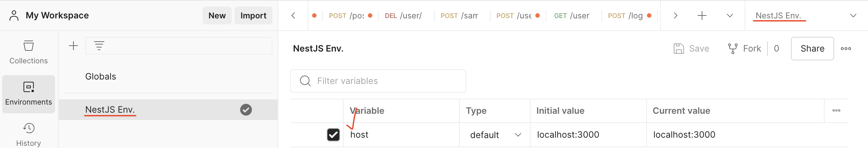This screenshot has width=868, height=148.
Task: Switch to the DEL /user/ tab
Action: (403, 15)
